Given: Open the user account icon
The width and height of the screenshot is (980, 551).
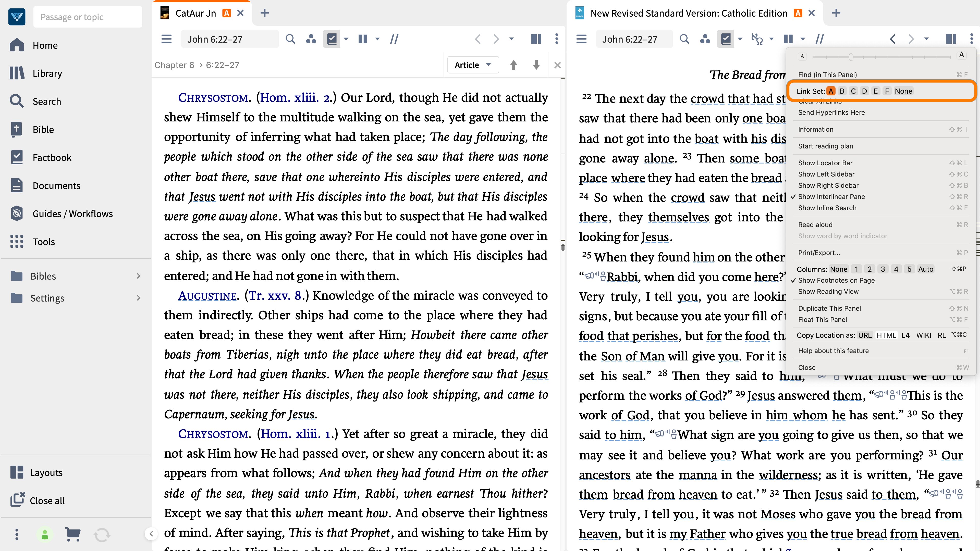Looking at the screenshot, I should click(44, 535).
